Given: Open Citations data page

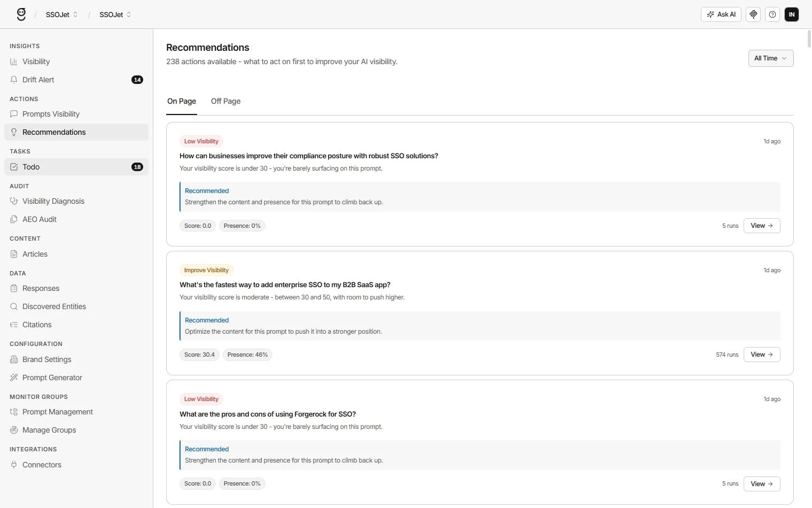Looking at the screenshot, I should point(76,325).
